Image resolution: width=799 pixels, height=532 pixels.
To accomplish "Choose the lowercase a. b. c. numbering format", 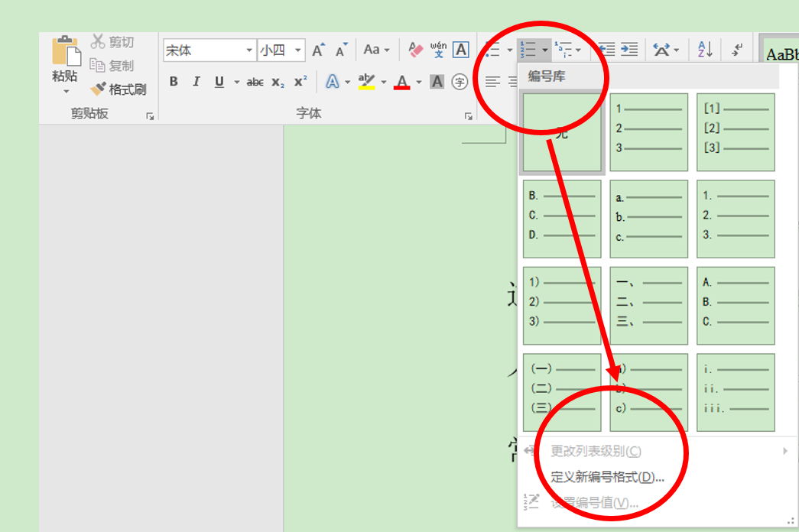I will pyautogui.click(x=648, y=219).
